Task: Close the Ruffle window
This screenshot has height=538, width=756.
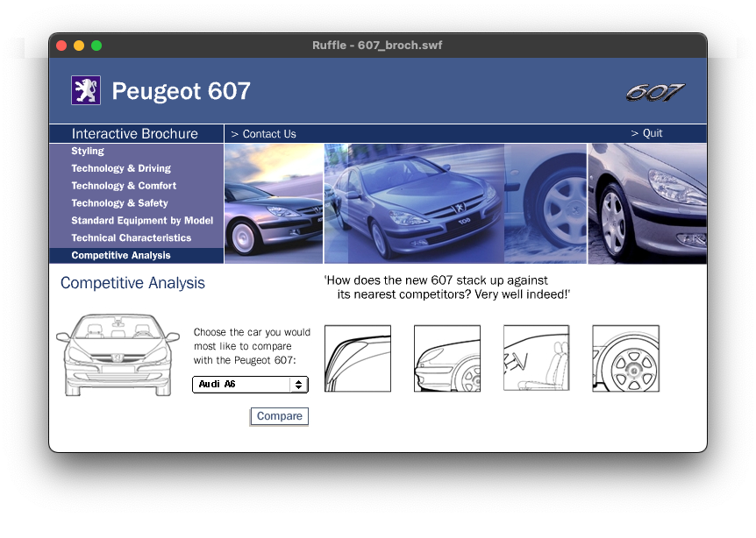Action: (61, 46)
